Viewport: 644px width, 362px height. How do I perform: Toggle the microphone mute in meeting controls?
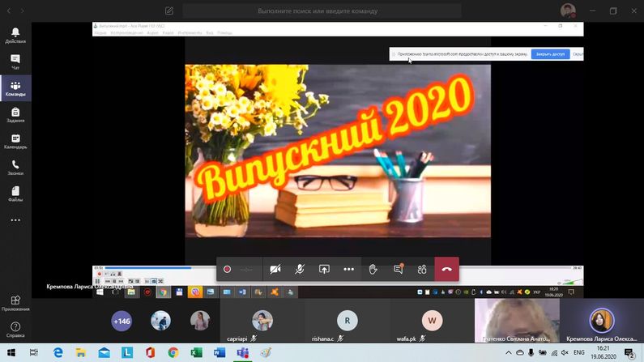tap(300, 269)
